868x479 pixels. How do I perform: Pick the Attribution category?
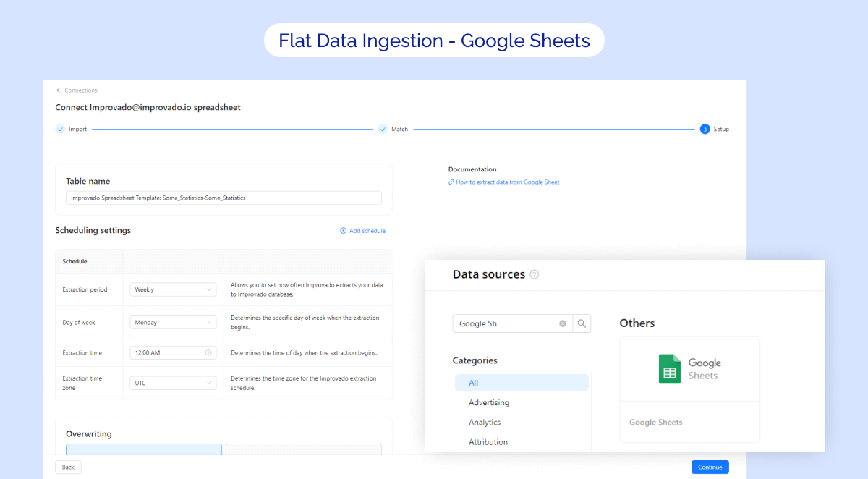pyautogui.click(x=488, y=442)
